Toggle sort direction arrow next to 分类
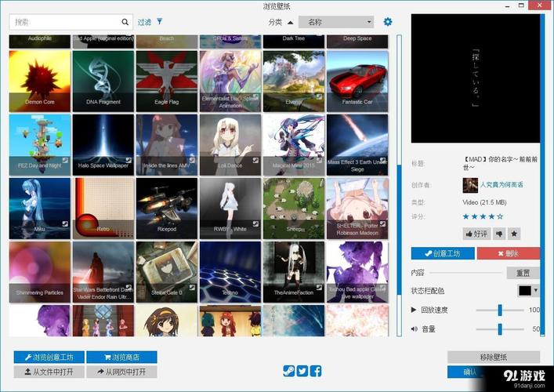This screenshot has height=392, width=554. pyautogui.click(x=291, y=22)
